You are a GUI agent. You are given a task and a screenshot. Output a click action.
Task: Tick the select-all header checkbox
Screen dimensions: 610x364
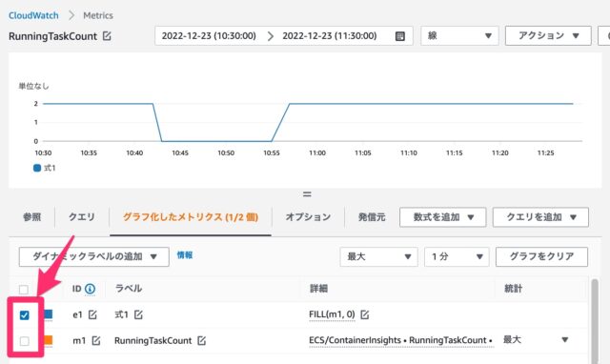click(24, 290)
